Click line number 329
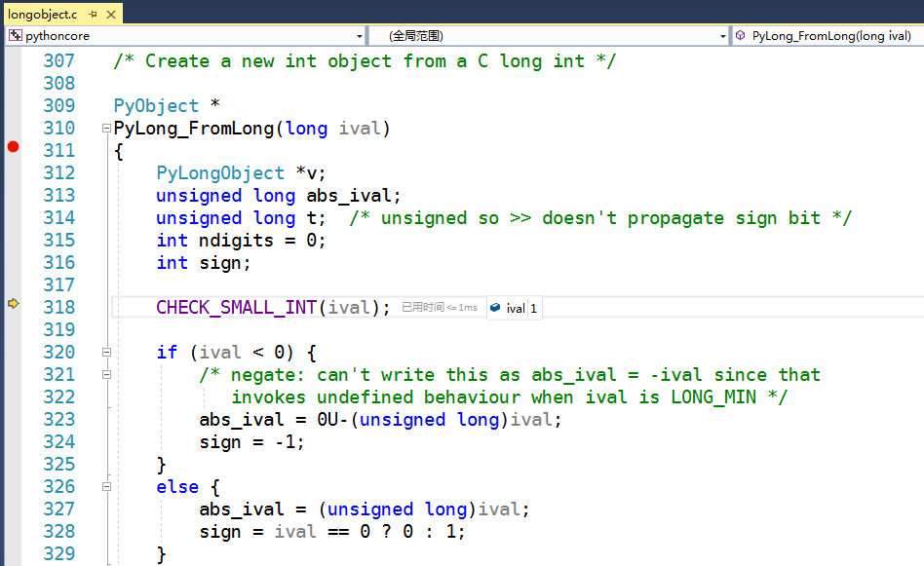Image resolution: width=924 pixels, height=566 pixels. pos(58,553)
